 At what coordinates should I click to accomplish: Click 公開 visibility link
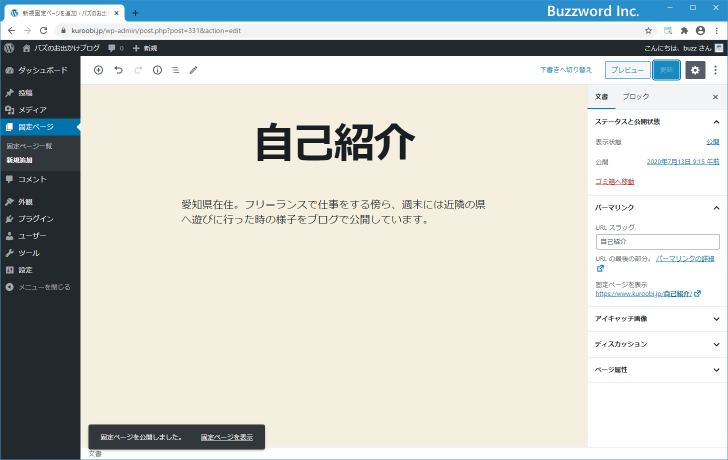[x=713, y=142]
